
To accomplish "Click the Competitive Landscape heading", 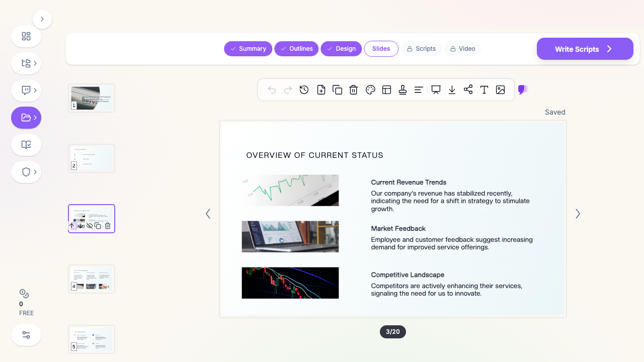I will [408, 275].
